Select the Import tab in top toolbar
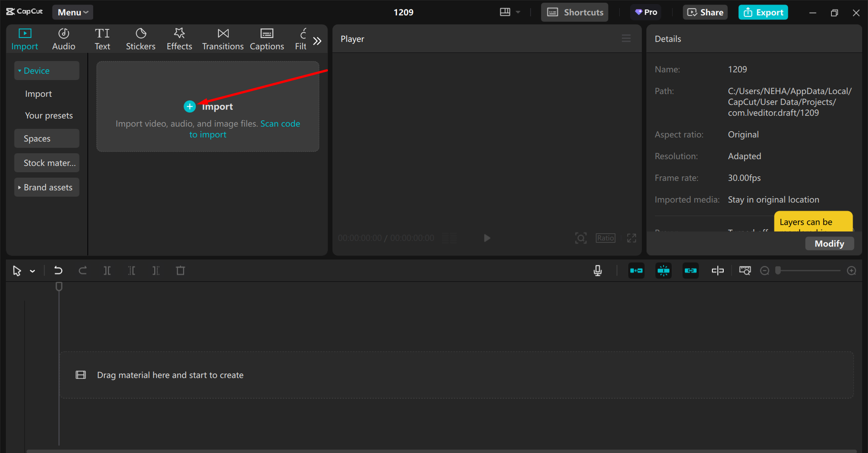This screenshot has width=868, height=453. [24, 39]
